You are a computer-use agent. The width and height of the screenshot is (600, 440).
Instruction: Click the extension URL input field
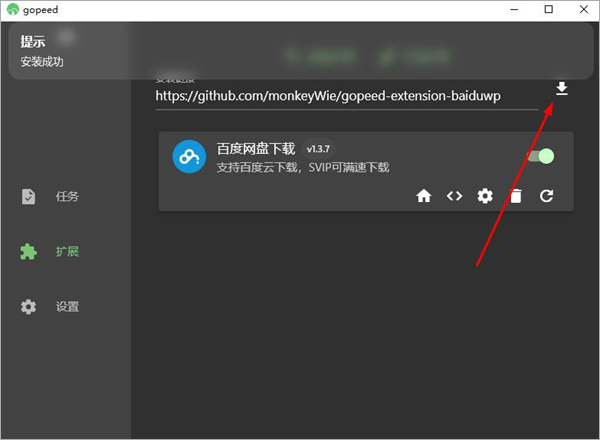347,96
